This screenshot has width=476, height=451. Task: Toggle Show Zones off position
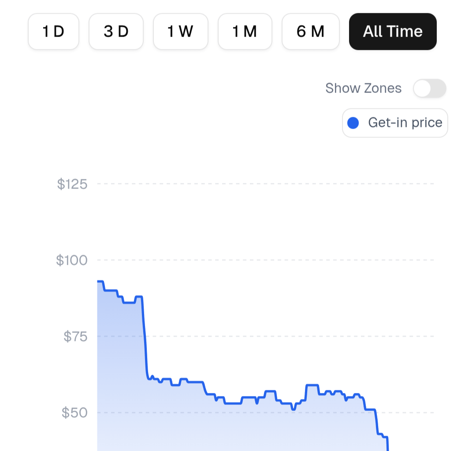pyautogui.click(x=422, y=88)
